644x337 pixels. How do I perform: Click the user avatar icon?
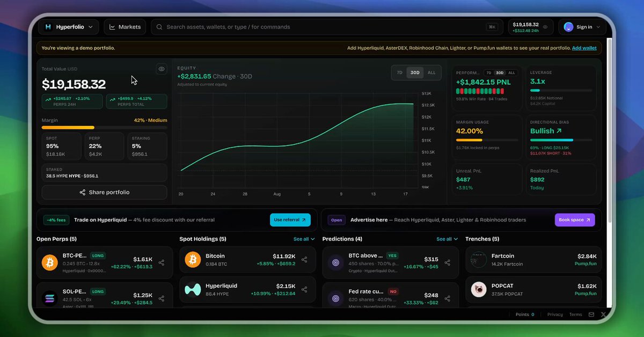(x=568, y=27)
